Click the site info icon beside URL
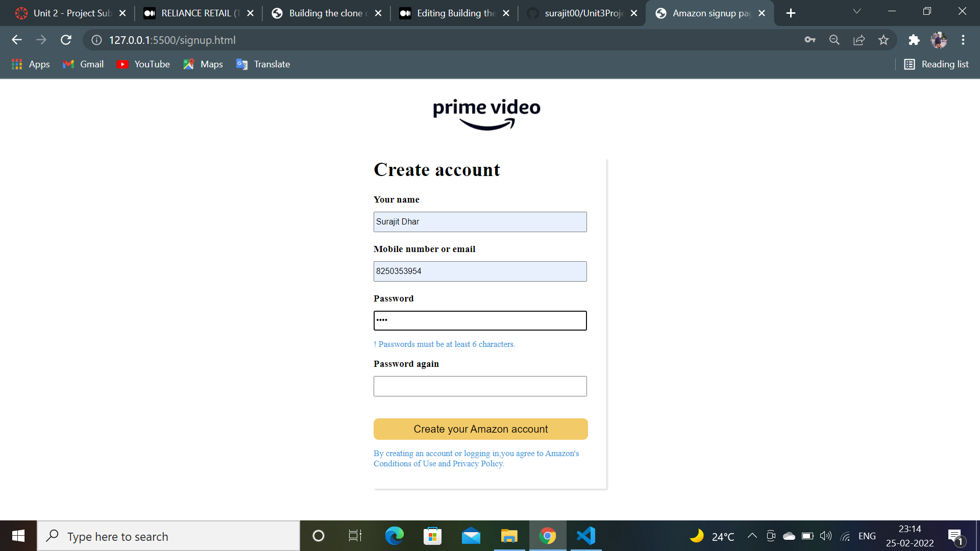This screenshot has height=551, width=980. coord(96,40)
